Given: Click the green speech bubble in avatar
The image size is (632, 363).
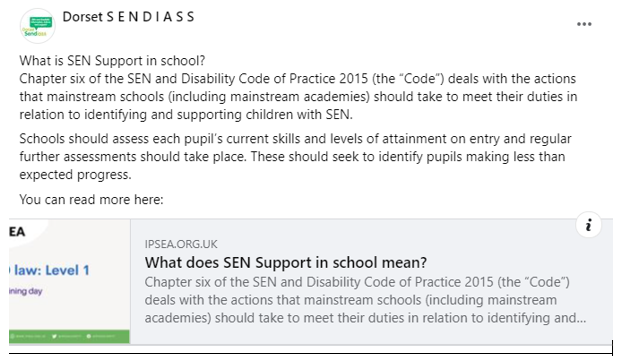Looking at the screenshot, I should point(41,22).
